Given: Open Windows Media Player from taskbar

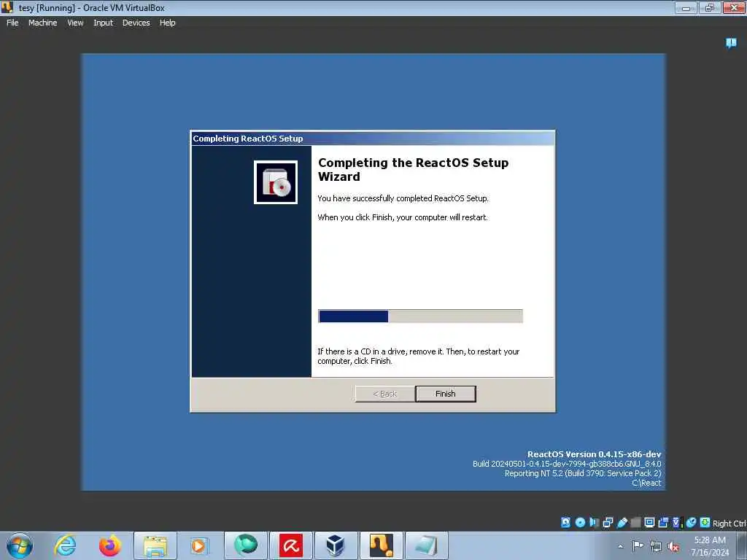Looking at the screenshot, I should (198, 545).
